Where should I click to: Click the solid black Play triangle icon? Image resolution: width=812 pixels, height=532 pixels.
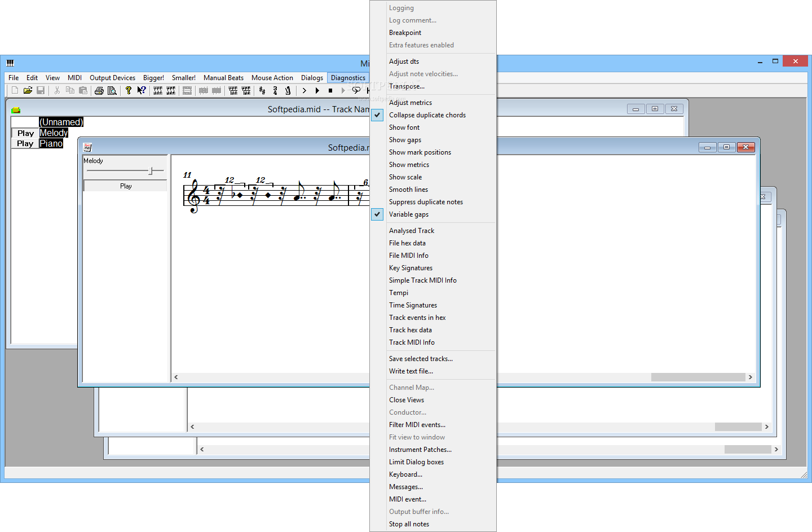click(x=317, y=90)
